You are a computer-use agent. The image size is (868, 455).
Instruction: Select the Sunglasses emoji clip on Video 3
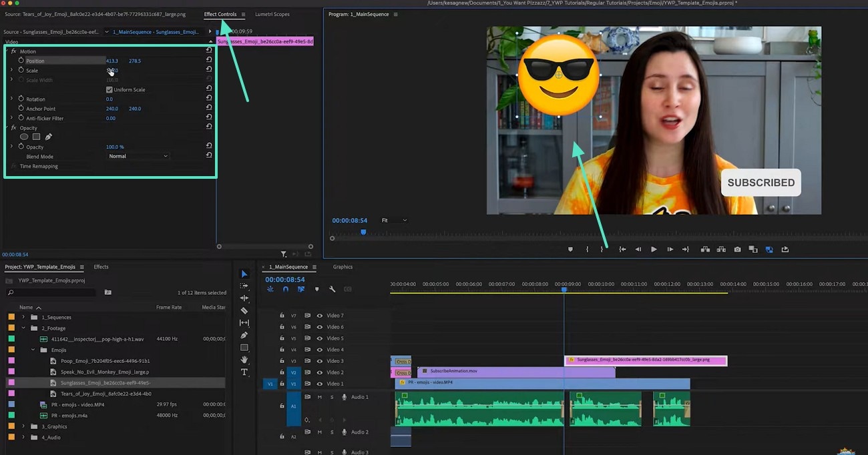pos(645,360)
